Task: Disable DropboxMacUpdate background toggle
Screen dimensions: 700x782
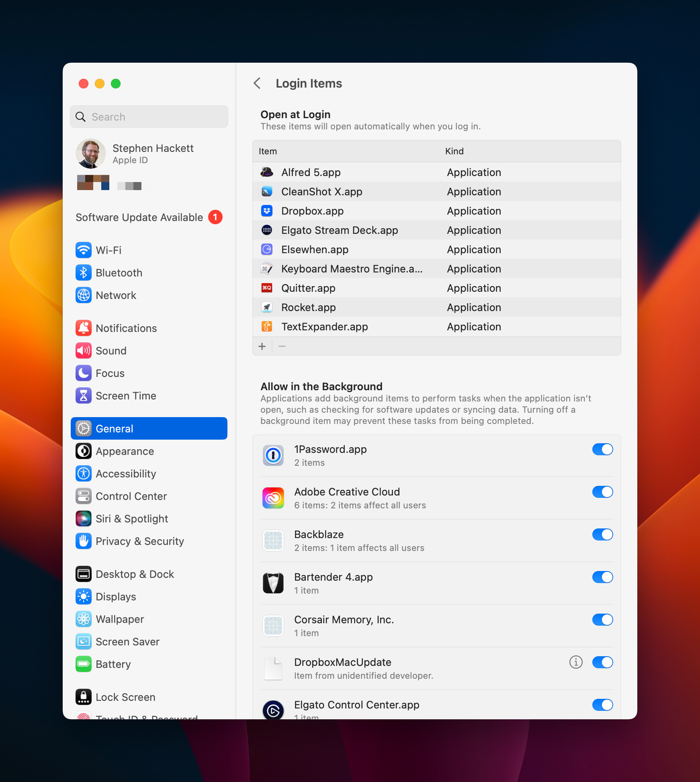Action: point(602,662)
